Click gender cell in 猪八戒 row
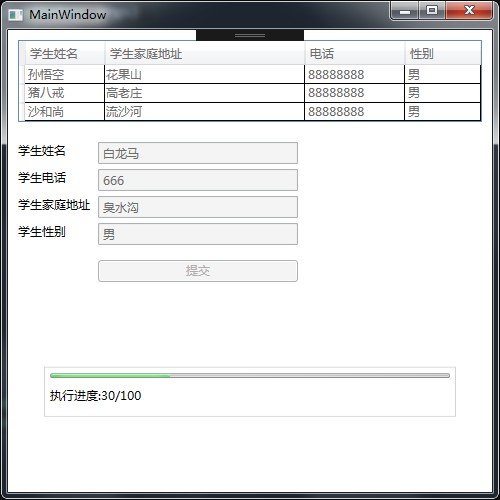This screenshot has height=500, width=500. (442, 93)
